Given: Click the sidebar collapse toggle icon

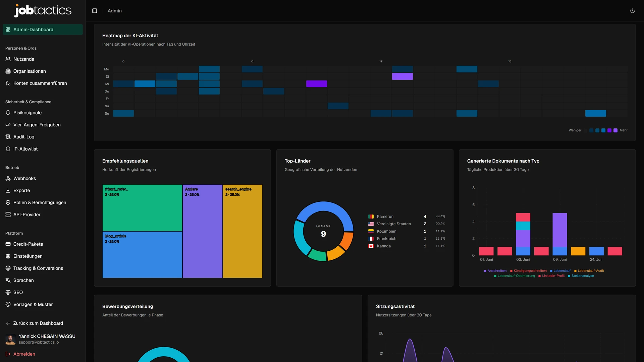Looking at the screenshot, I should tap(95, 11).
